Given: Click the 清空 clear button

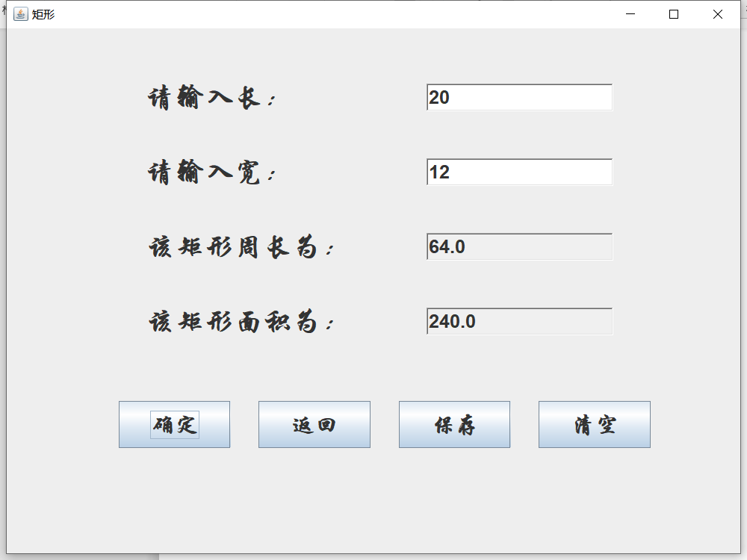Looking at the screenshot, I should [x=595, y=424].
